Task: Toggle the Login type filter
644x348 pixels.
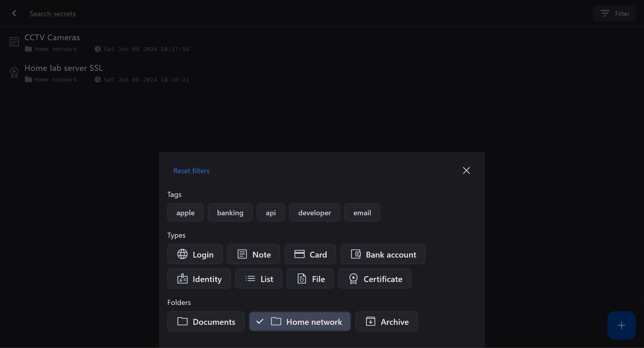Action: [195, 254]
